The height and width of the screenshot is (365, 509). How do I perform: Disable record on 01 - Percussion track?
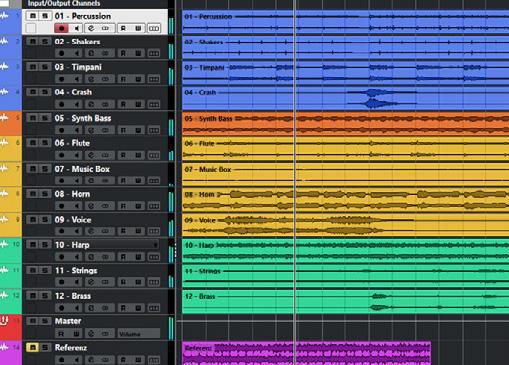(61, 28)
